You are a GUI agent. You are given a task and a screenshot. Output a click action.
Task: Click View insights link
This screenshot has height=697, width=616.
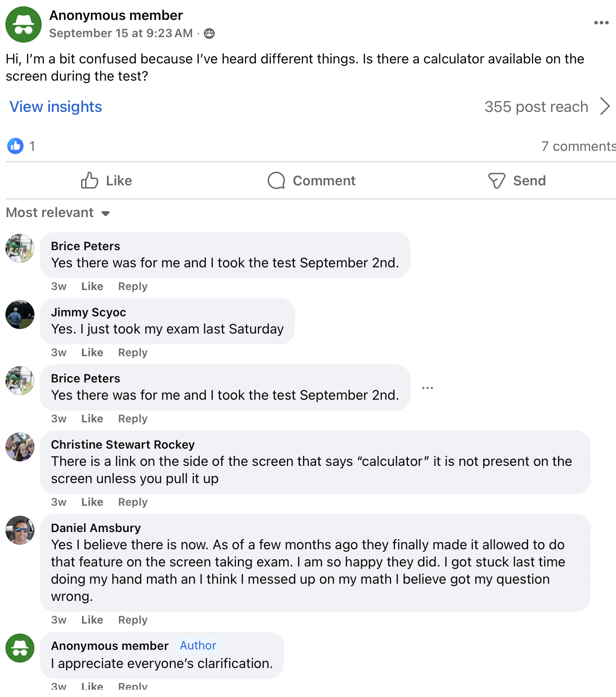[x=56, y=107]
